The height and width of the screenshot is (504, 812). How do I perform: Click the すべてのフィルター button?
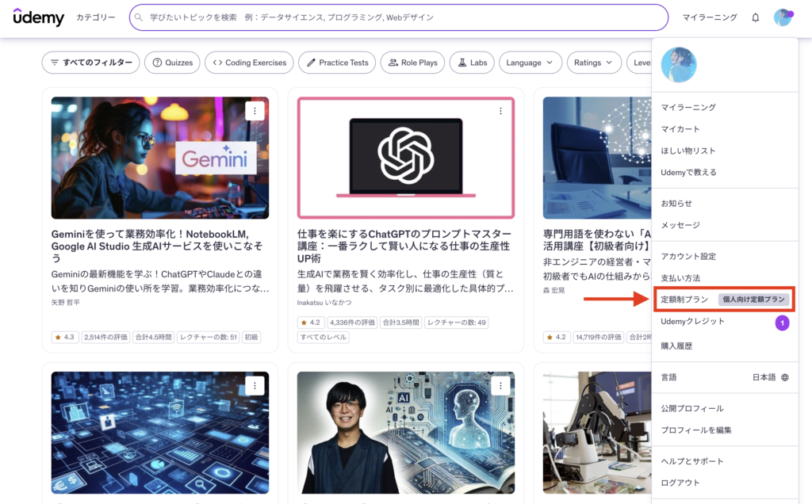90,63
